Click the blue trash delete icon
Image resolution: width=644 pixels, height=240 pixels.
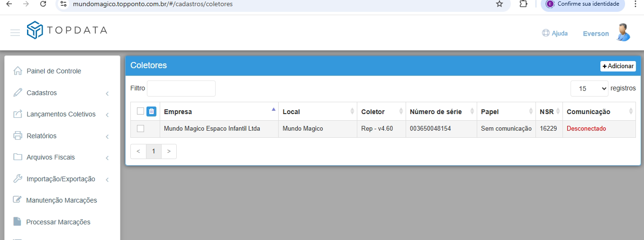[151, 111]
